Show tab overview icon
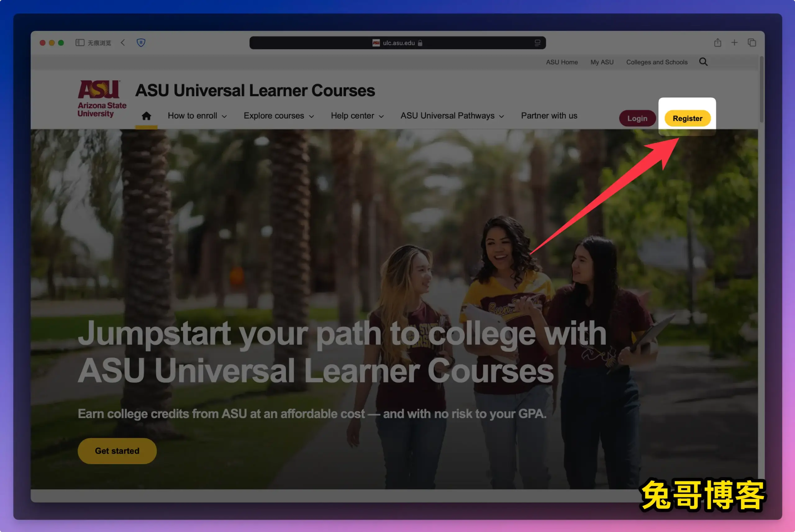The image size is (795, 532). coord(752,43)
